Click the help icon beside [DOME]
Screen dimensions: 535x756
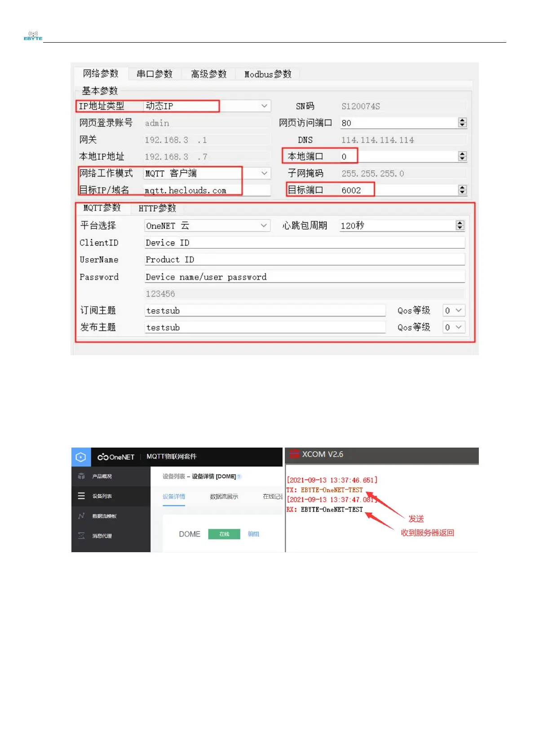tap(239, 476)
